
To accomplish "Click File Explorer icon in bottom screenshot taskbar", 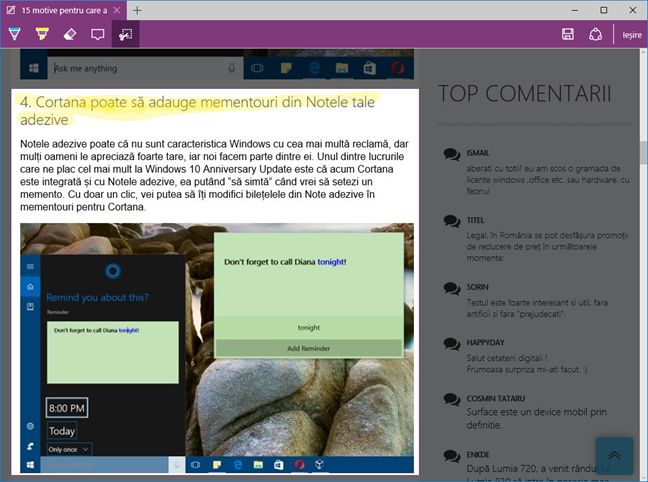I will click(258, 465).
